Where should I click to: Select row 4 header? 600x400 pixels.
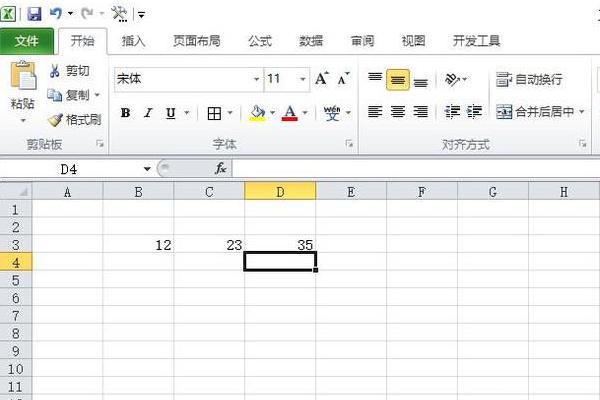(x=16, y=263)
